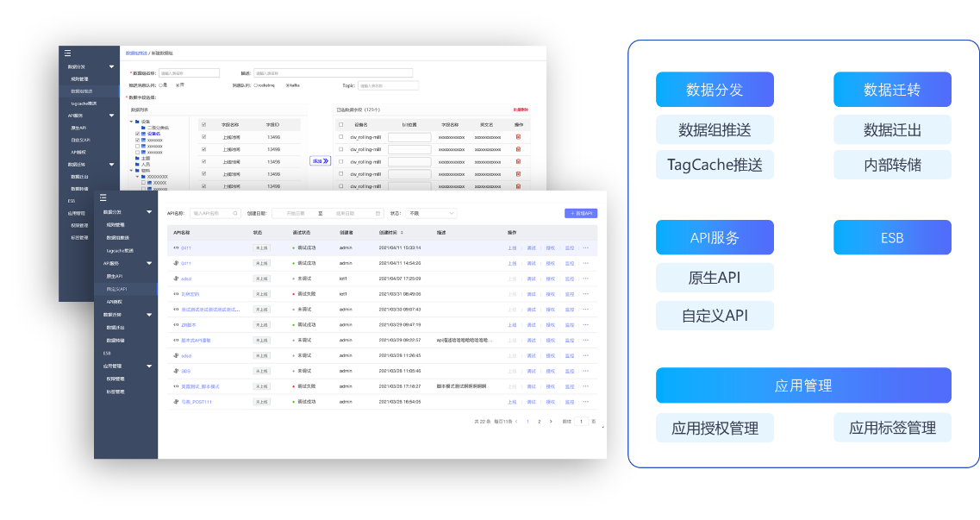Delete third div_rolling-mill row via trash icon

(518, 162)
